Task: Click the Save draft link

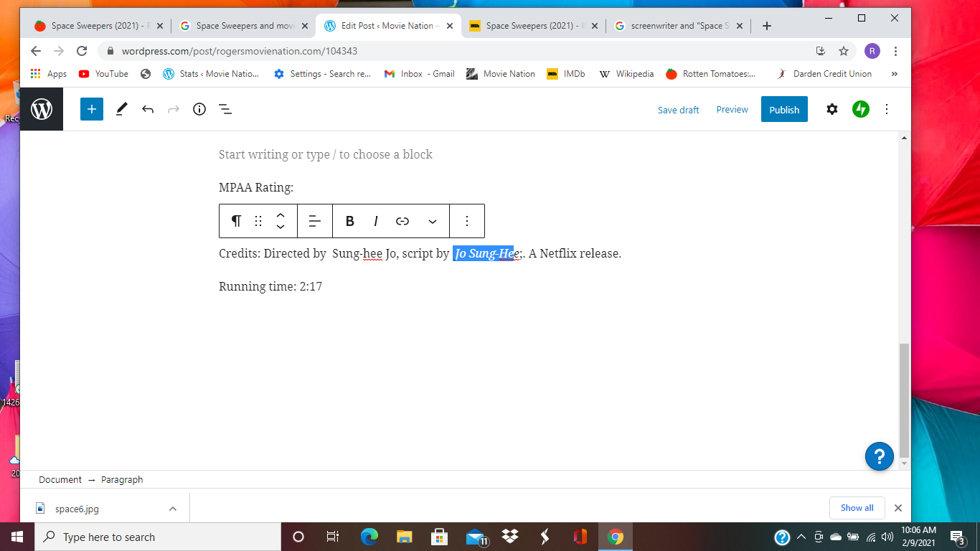Action: [679, 110]
